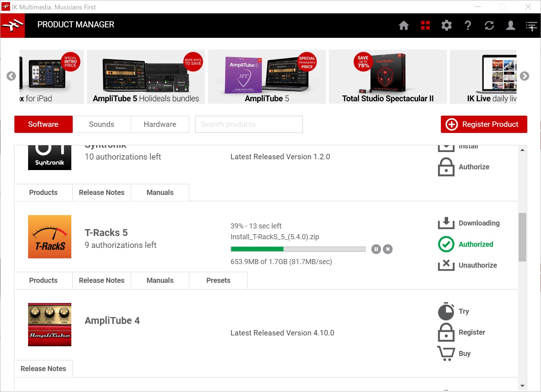Switch to the Sounds tab

click(x=102, y=124)
